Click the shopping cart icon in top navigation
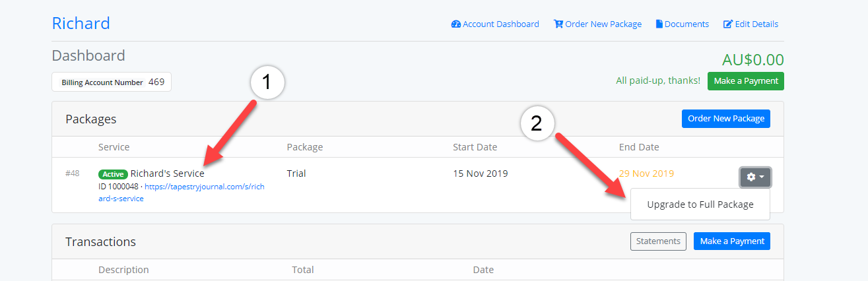Viewport: 868px width, 281px height. pos(558,24)
